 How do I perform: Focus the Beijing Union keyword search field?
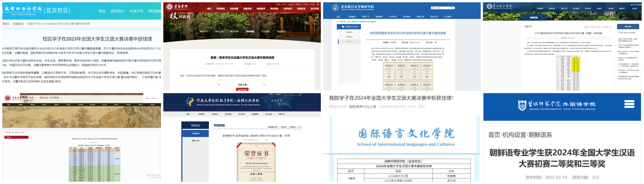(x=441, y=8)
